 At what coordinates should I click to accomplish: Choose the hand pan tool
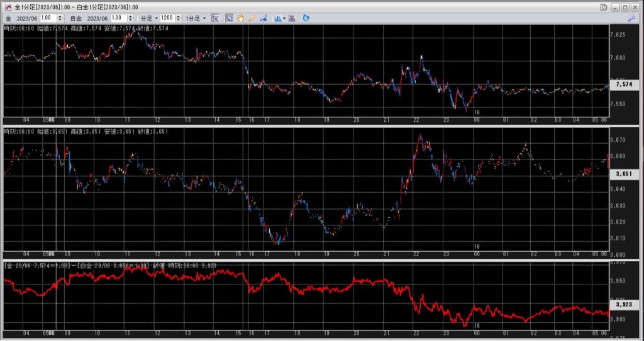coord(240,18)
